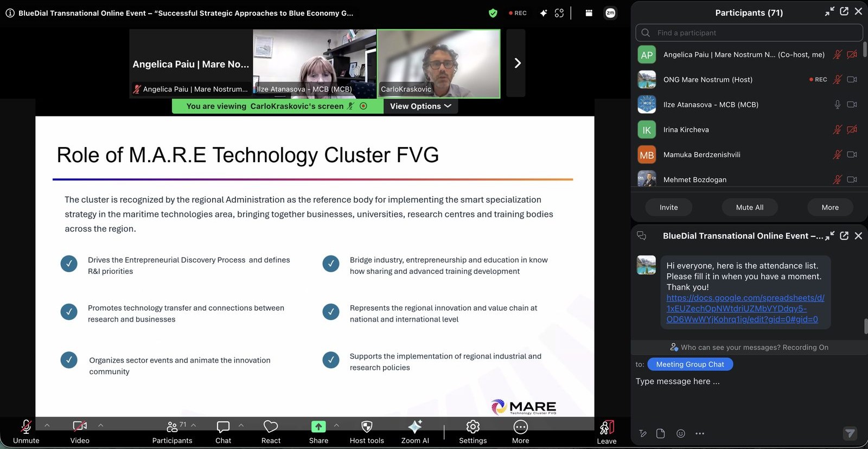Pop out the Participants panel
868x449 pixels.
844,11
